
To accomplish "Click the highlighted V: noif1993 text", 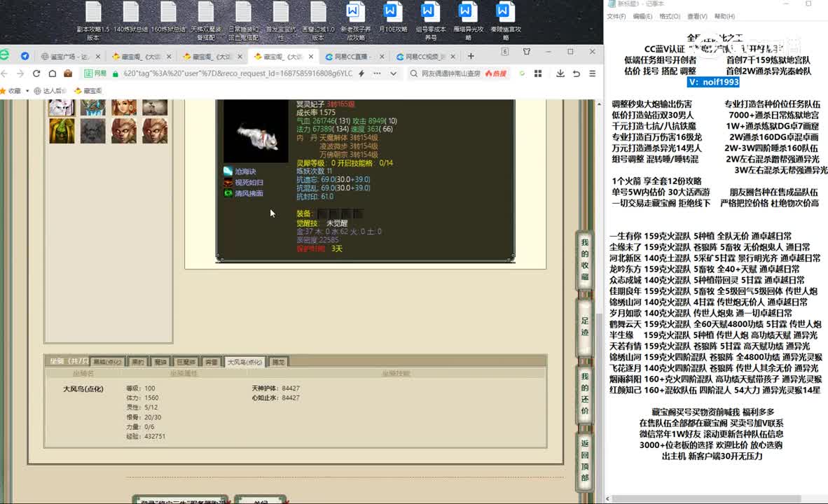I will [713, 82].
